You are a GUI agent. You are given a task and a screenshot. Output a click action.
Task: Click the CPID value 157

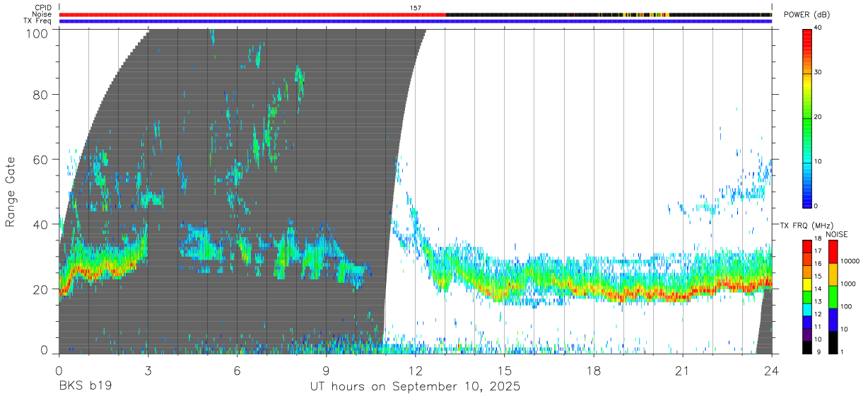(x=416, y=8)
